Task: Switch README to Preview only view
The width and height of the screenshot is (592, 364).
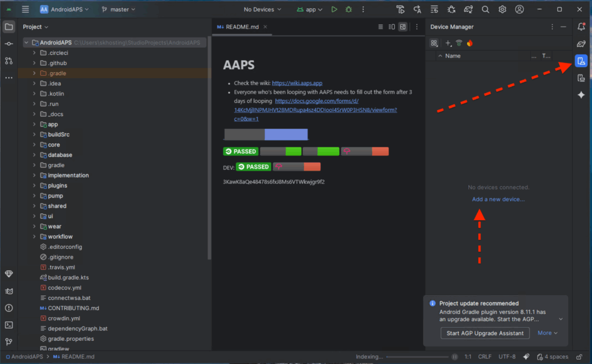Action: pyautogui.click(x=403, y=27)
